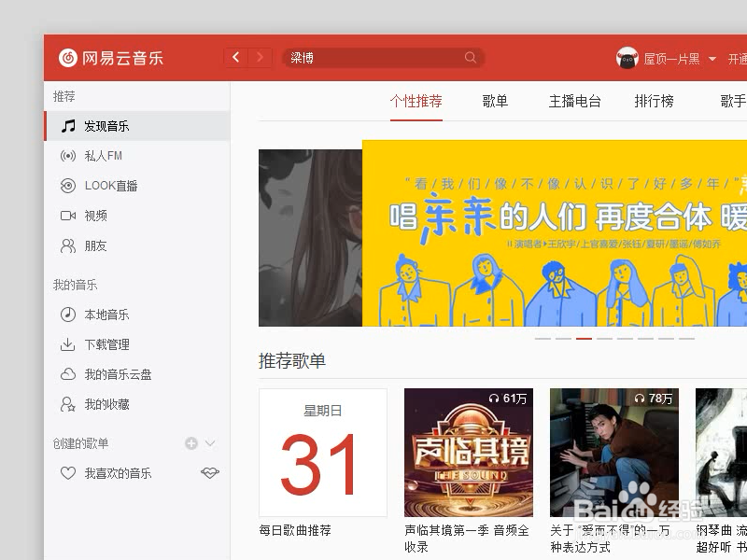The height and width of the screenshot is (560, 747).
Task: Select the fourth banner indicator dash
Action: pyautogui.click(x=604, y=339)
